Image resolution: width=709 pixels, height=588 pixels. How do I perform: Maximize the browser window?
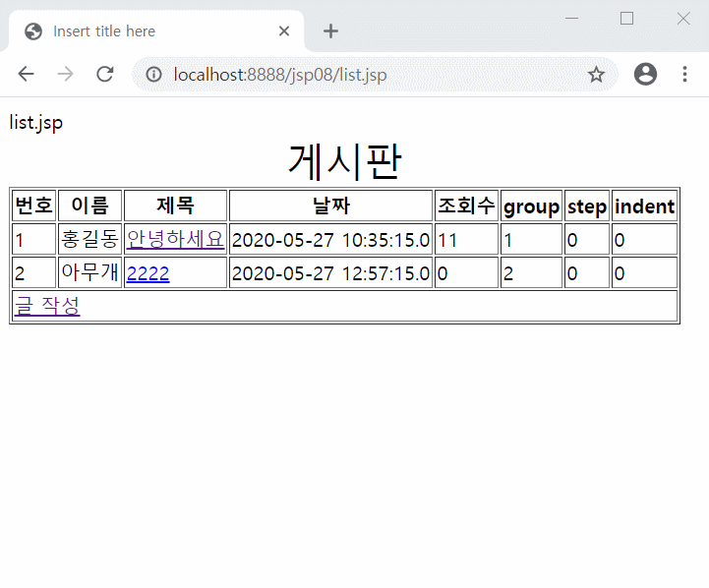[626, 19]
